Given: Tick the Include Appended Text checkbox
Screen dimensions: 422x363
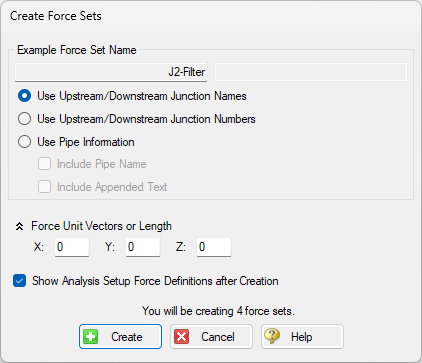Looking at the screenshot, I should (44, 187).
